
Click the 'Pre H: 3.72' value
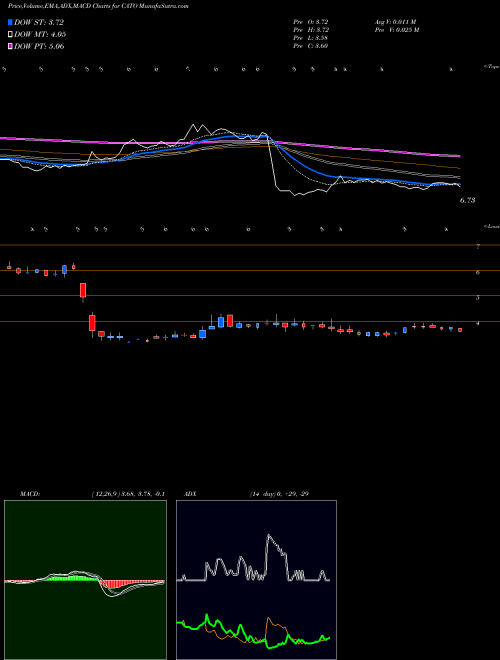tap(311, 30)
